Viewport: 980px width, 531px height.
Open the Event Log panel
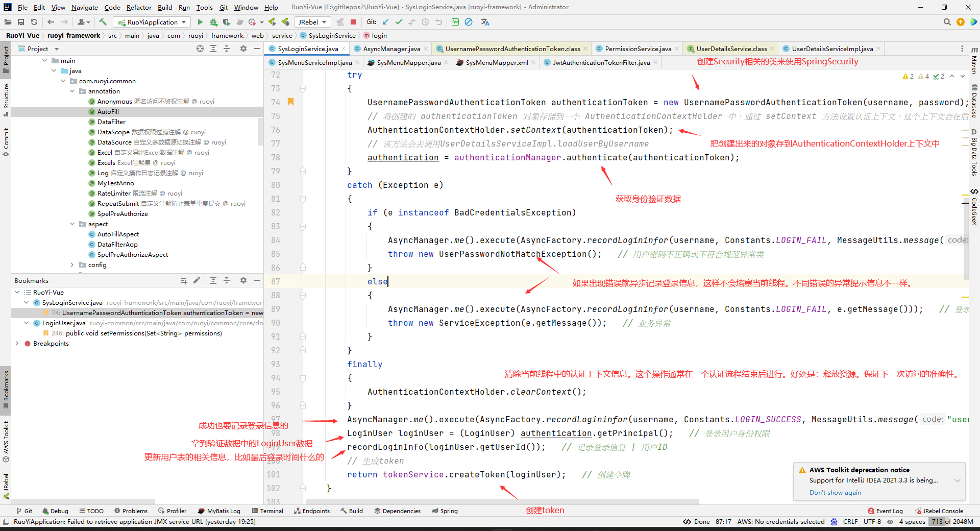coord(885,511)
